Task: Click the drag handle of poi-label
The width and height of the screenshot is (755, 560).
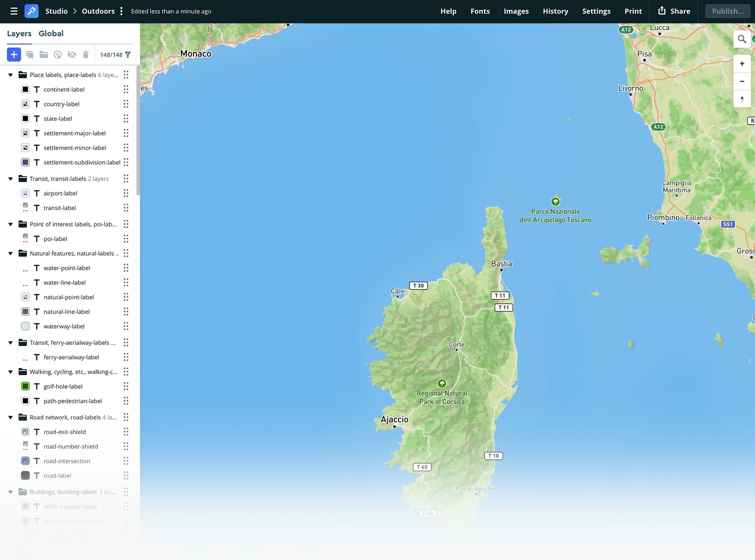Action: point(126,239)
